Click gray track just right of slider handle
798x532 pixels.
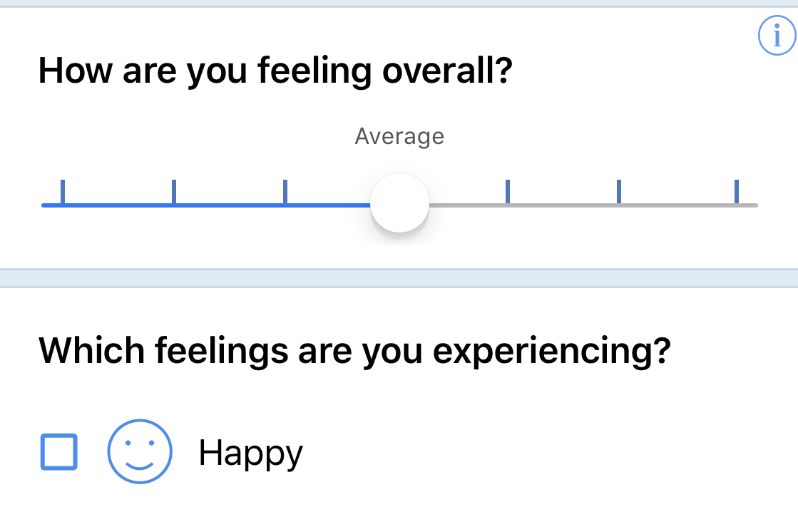point(456,205)
